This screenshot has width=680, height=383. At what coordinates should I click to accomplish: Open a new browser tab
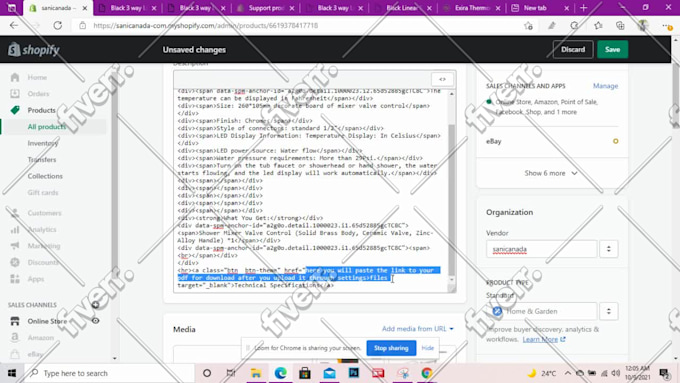tap(583, 8)
